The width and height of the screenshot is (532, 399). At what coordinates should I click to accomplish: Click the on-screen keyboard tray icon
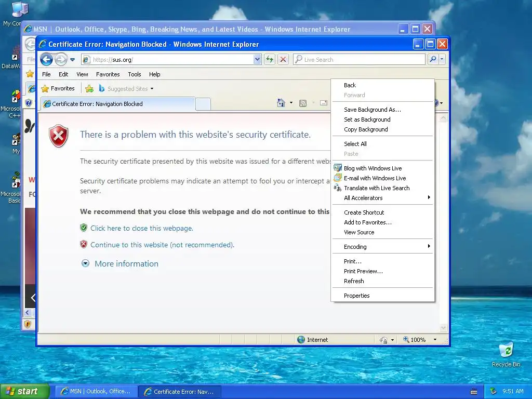pyautogui.click(x=474, y=392)
